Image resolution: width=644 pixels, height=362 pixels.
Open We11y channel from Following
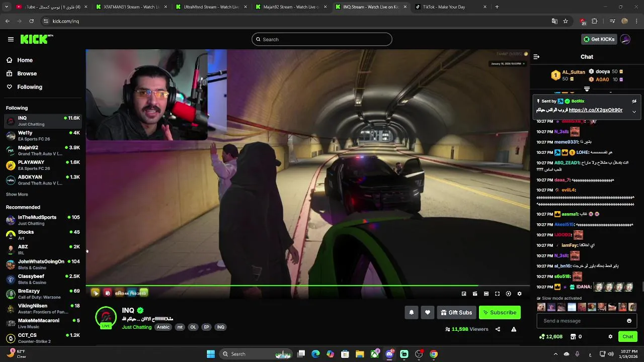click(43, 136)
